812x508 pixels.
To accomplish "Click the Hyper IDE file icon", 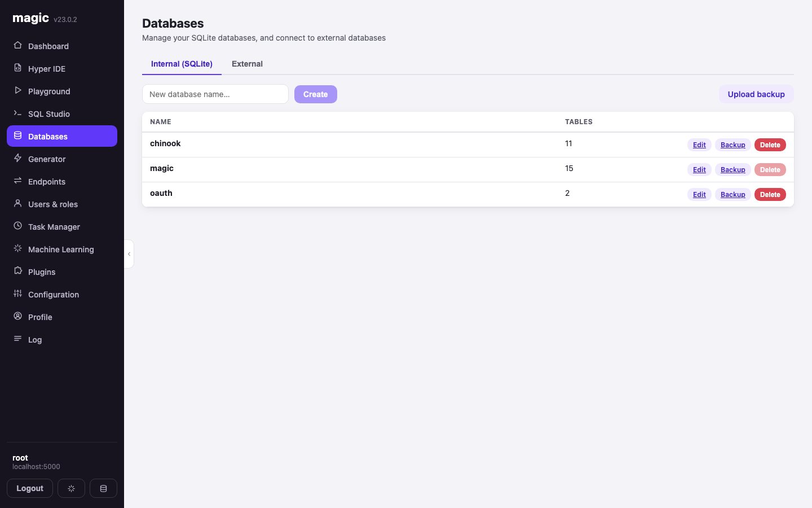I will (17, 68).
